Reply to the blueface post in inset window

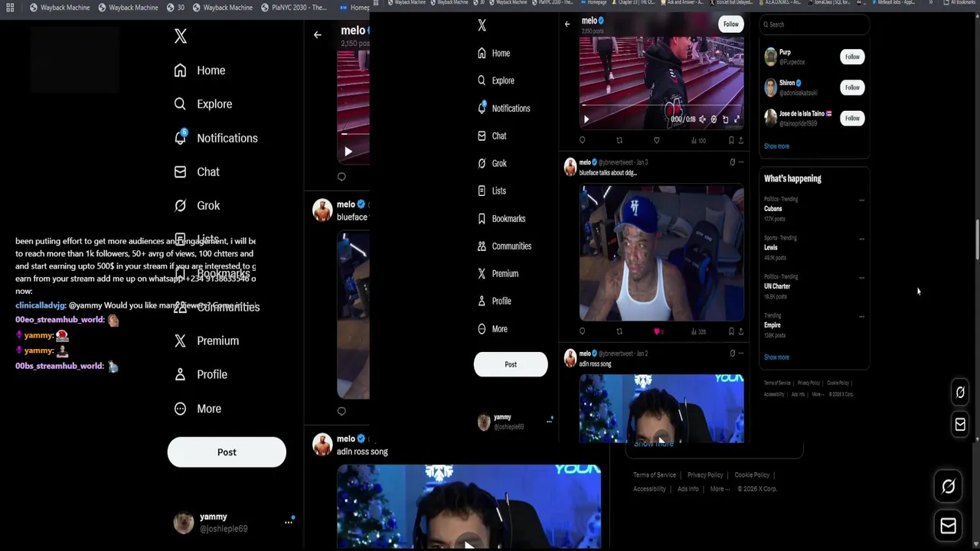click(582, 331)
